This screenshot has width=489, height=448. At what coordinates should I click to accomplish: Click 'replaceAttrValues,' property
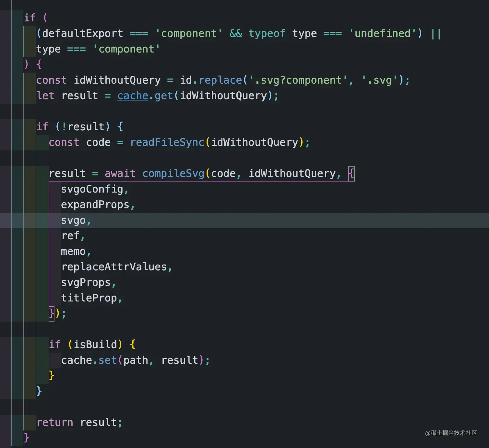(x=116, y=267)
